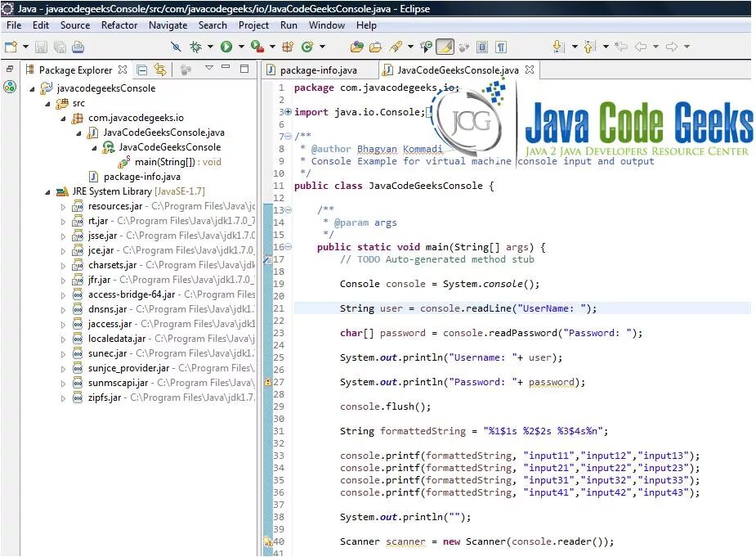Screen dimensions: 756x557
Task: Collapse the JRE System Library node
Action: click(x=47, y=192)
